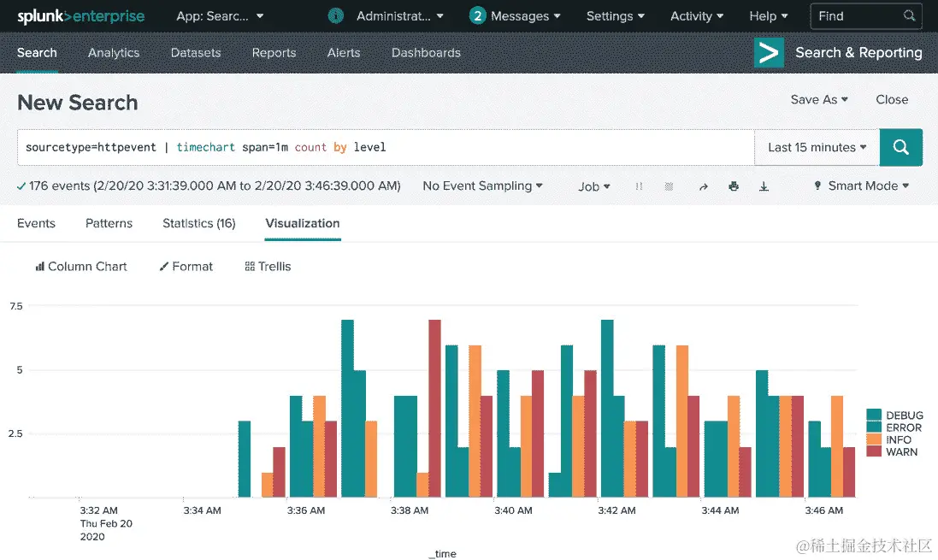The image size is (938, 560).
Task: Expand the Administrator menu
Action: (x=399, y=16)
